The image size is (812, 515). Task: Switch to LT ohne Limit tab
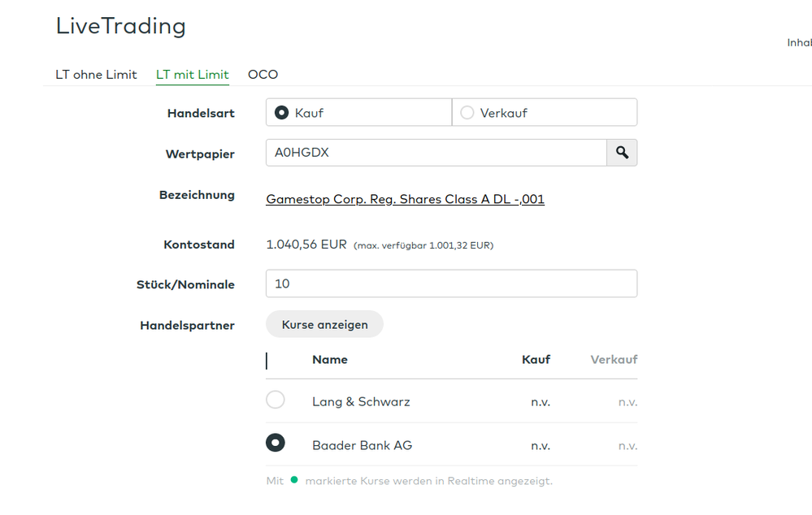coord(96,75)
